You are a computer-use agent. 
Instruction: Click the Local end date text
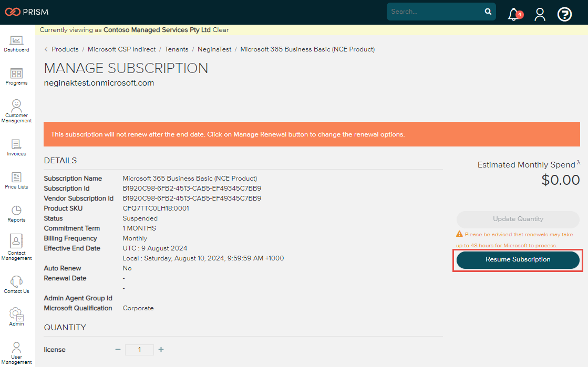203,258
